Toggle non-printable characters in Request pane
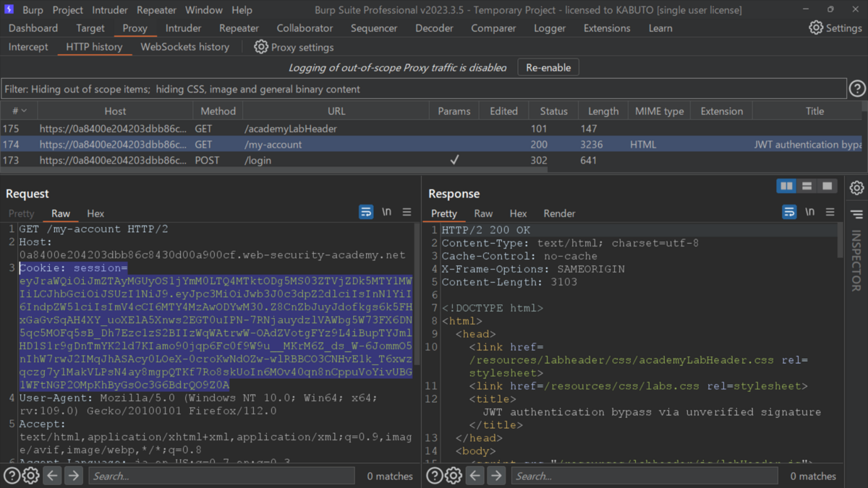The width and height of the screenshot is (868, 488). tap(387, 212)
